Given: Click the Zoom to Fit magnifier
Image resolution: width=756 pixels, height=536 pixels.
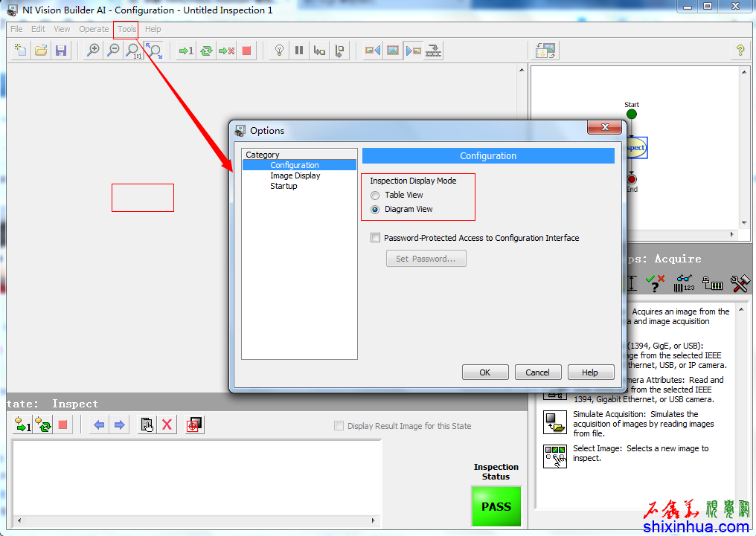Looking at the screenshot, I should tap(154, 50).
